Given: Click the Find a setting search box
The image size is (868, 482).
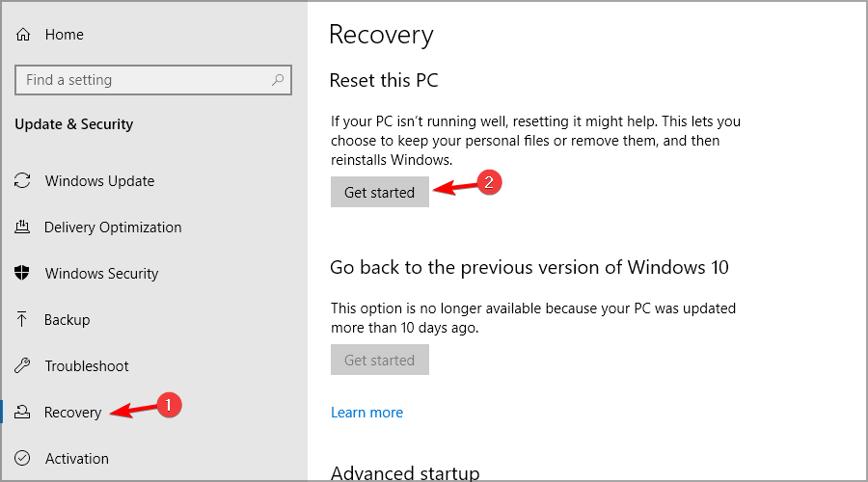Looking at the screenshot, I should (x=153, y=80).
